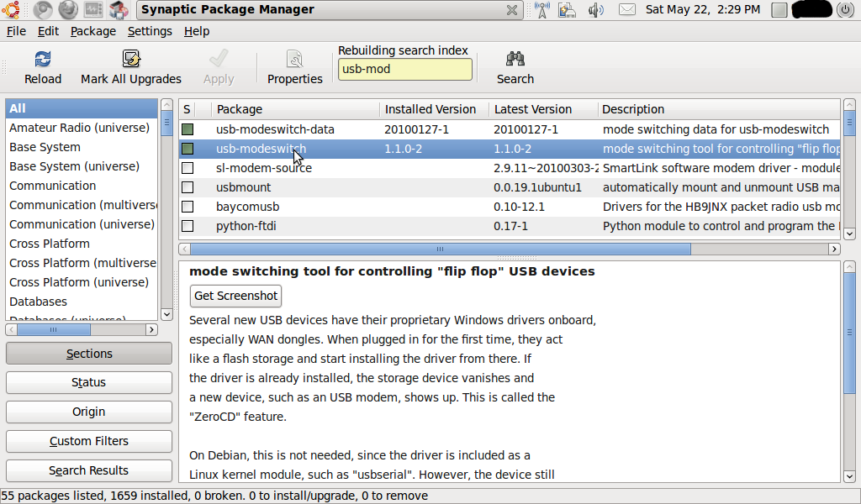Sort by the Installed Version column header
This screenshot has height=504, width=861.
430,109
